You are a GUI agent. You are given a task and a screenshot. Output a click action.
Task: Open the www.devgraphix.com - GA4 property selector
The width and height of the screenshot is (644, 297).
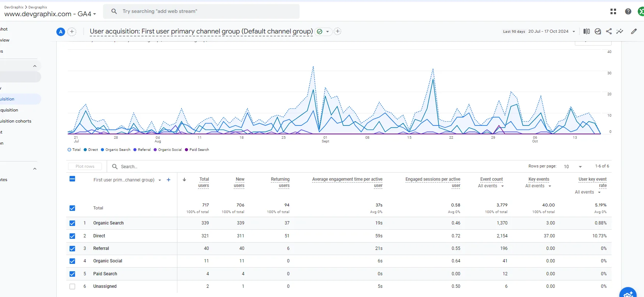[x=50, y=14]
